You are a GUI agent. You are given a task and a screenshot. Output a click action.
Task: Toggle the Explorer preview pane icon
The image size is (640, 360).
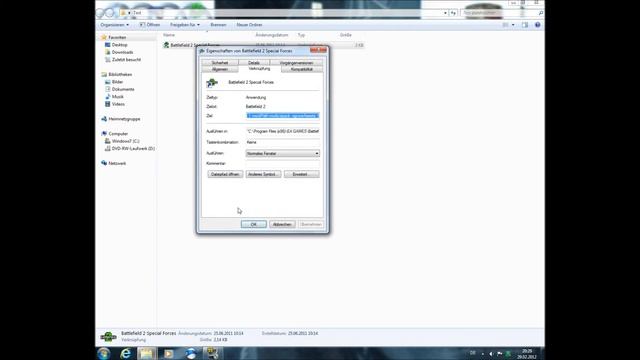[x=525, y=25]
